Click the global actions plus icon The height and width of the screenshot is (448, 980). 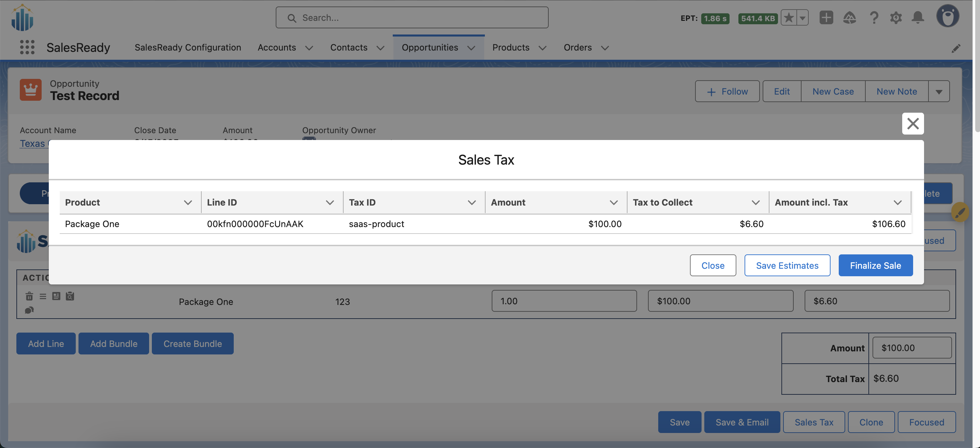(826, 17)
